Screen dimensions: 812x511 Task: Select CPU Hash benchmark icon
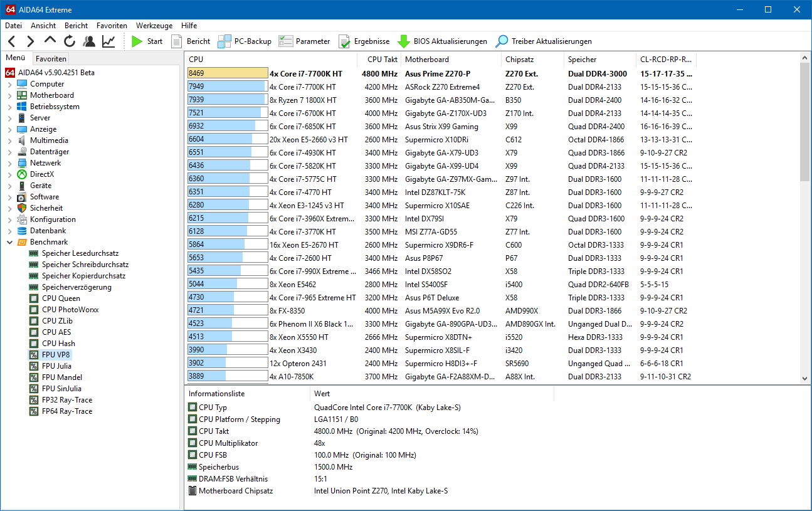(34, 344)
